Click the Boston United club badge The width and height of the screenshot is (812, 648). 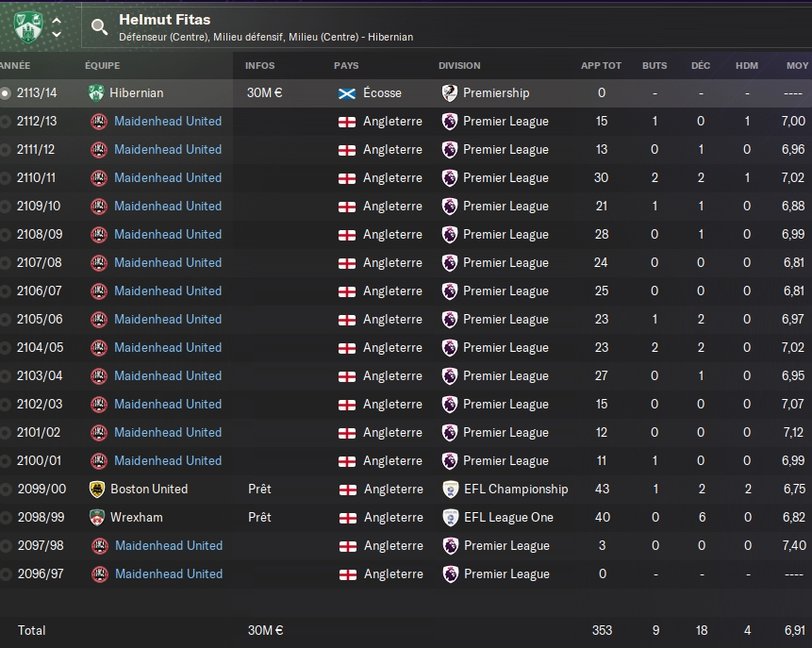(96, 489)
